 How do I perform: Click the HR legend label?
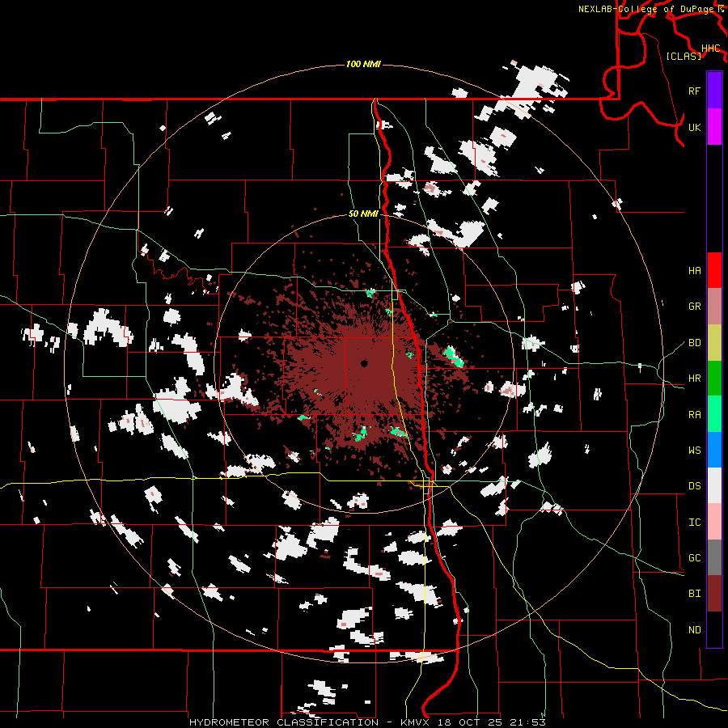click(x=695, y=379)
